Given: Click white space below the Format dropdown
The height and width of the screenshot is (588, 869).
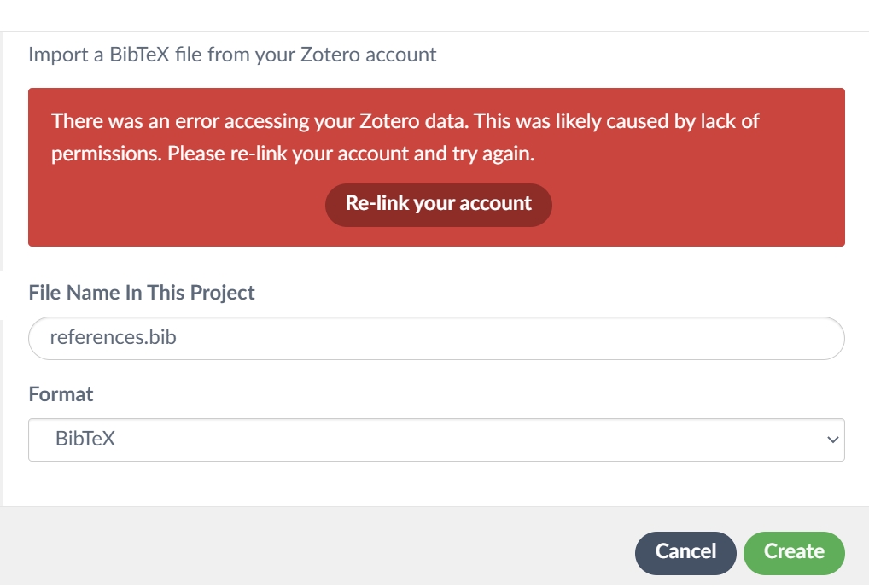Looking at the screenshot, I should coord(427,485).
